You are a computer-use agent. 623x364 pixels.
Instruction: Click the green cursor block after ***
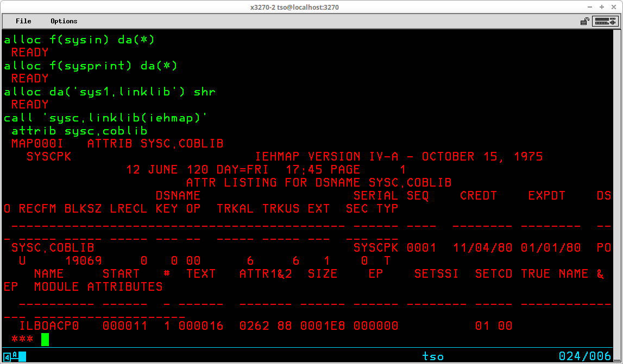45,340
